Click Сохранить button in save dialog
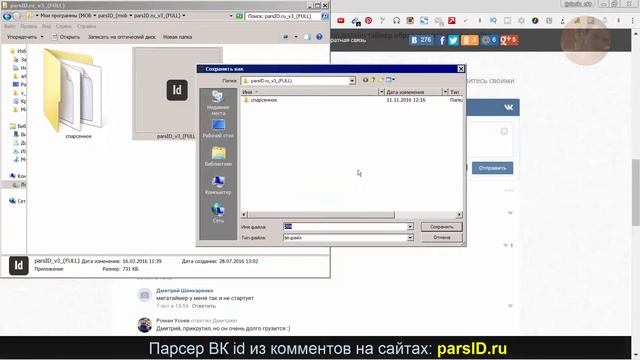Viewport: 640px width, 360px height. tap(442, 227)
